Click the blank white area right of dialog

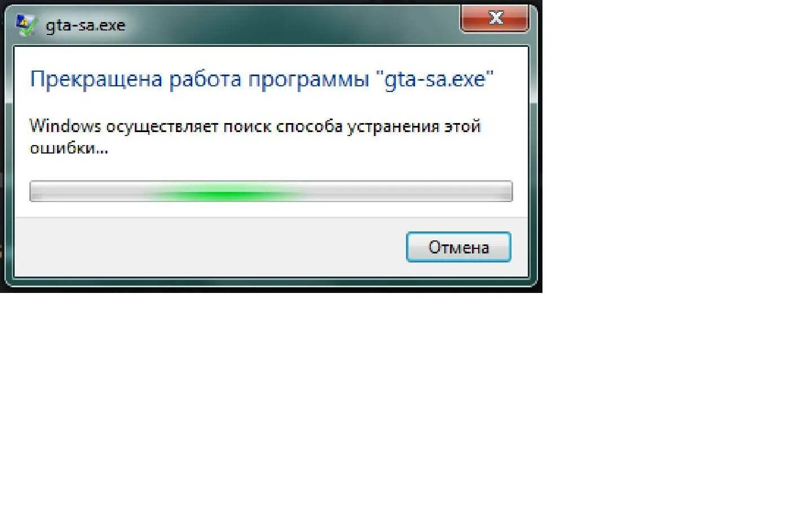[x=677, y=147]
